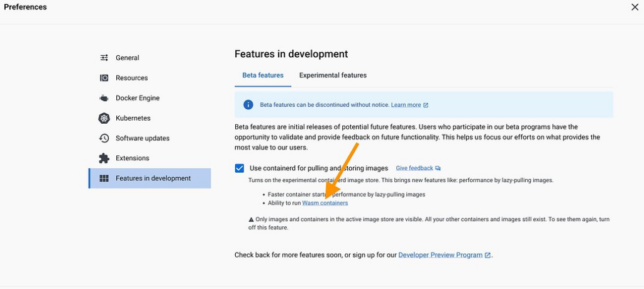Click the feedback chat bubble icon

(x=438, y=168)
